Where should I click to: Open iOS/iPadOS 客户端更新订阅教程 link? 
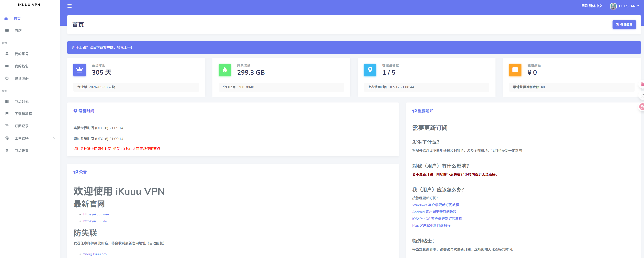click(x=437, y=219)
